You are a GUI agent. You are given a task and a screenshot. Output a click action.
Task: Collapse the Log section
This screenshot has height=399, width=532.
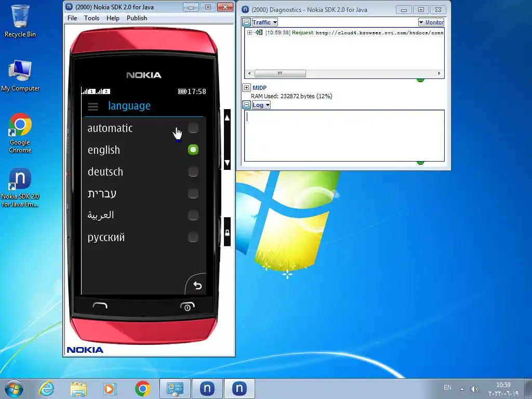[x=247, y=105]
